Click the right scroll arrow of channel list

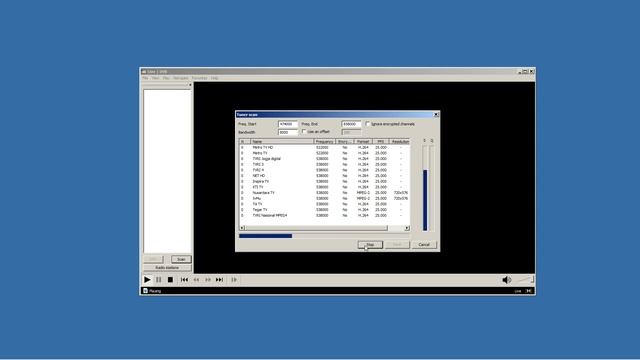[407, 228]
